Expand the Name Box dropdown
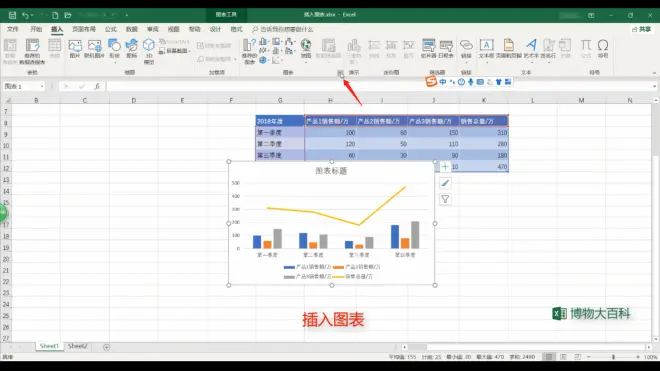Viewport: 660px width, 371px height. pos(42,86)
